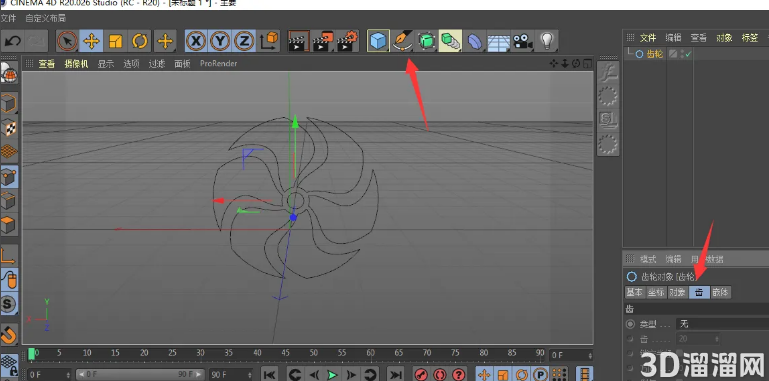
Task: Click the Undo arrow icon
Action: 13,41
